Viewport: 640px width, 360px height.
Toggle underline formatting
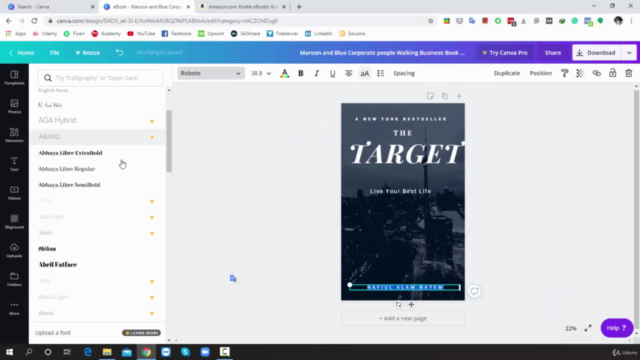(333, 73)
